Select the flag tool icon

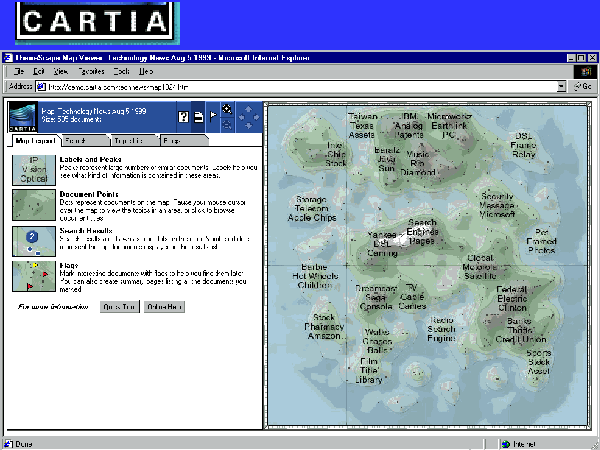213,116
